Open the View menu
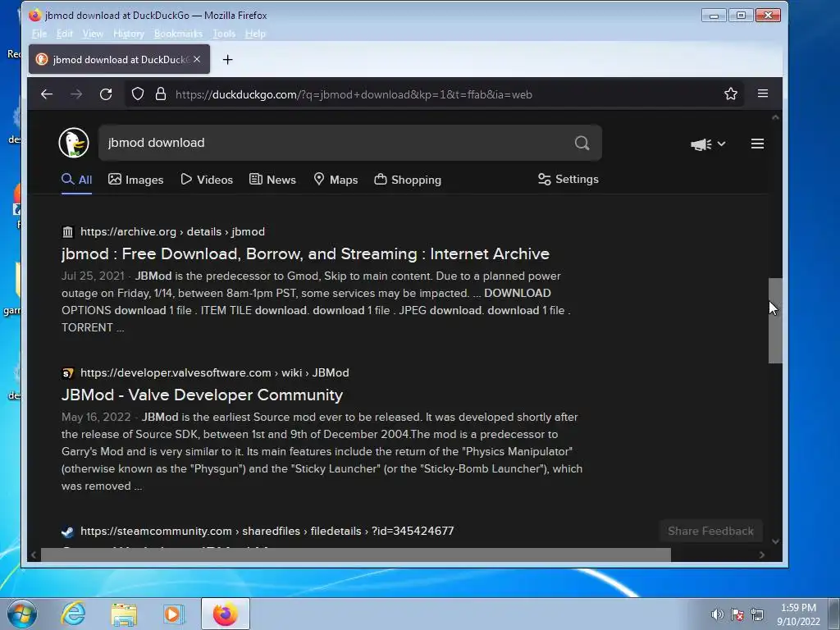This screenshot has height=630, width=840. pos(93,34)
